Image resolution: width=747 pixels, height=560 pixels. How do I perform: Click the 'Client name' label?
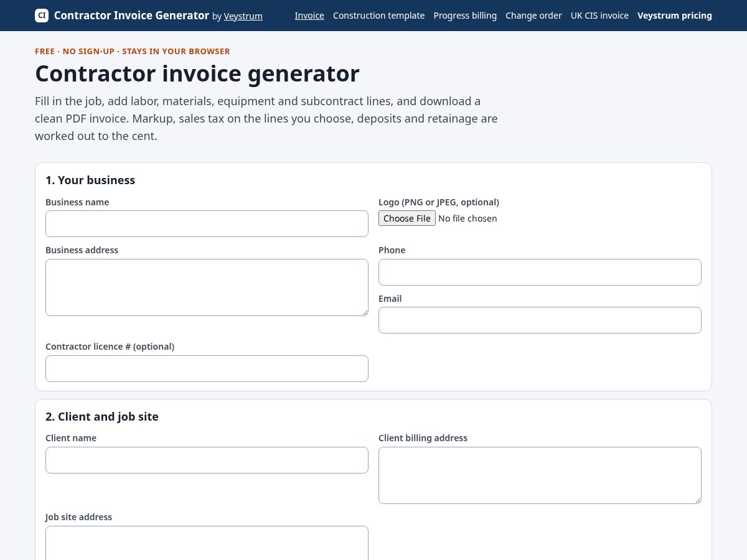[71, 438]
